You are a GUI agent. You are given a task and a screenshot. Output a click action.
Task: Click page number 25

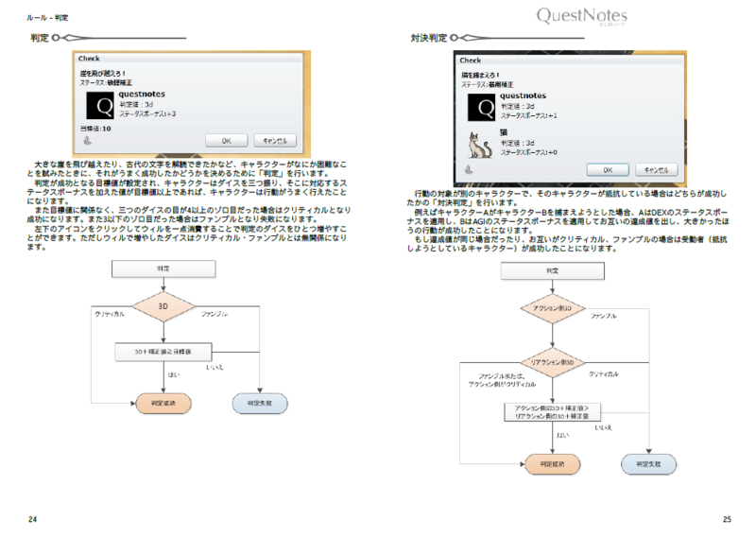coord(727,519)
